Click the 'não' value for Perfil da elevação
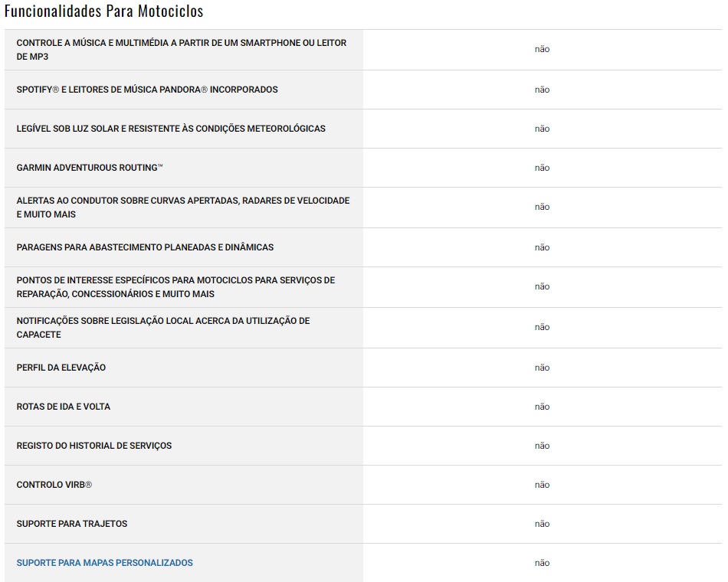The image size is (728, 582). pos(542,368)
